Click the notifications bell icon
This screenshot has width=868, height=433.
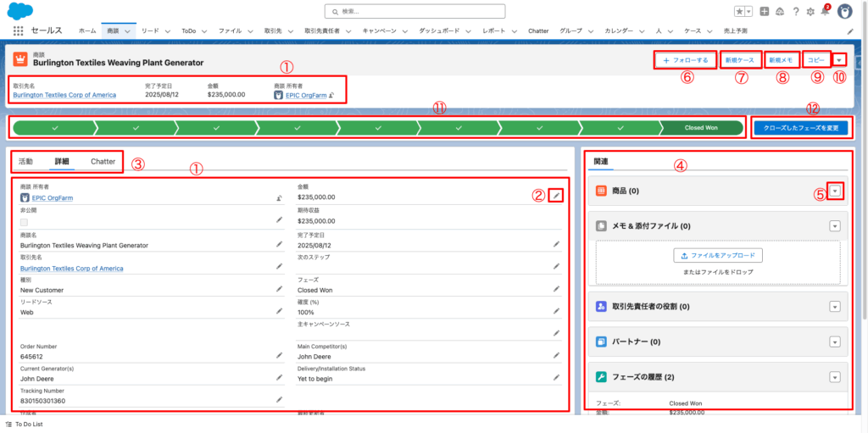pos(825,11)
